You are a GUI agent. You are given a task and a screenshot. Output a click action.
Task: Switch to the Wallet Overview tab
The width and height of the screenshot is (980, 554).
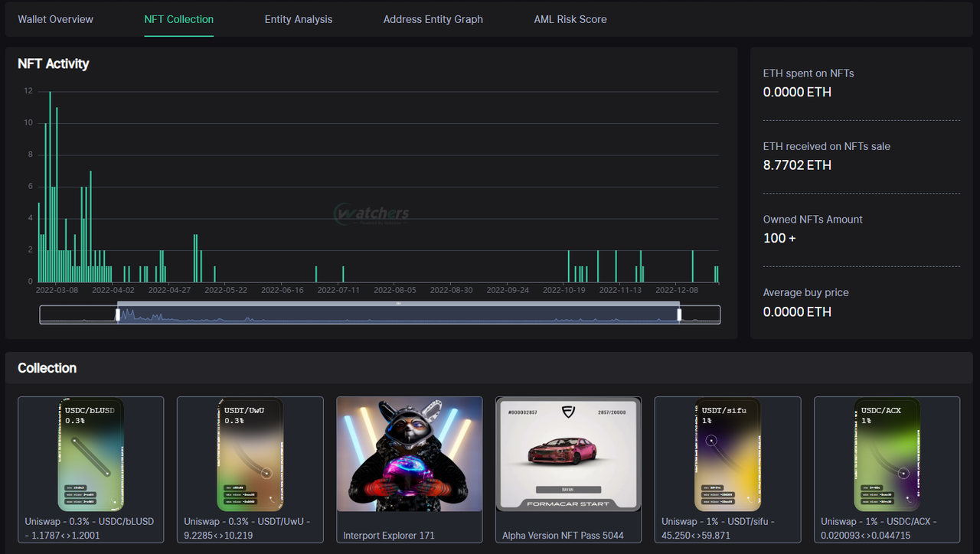click(56, 19)
